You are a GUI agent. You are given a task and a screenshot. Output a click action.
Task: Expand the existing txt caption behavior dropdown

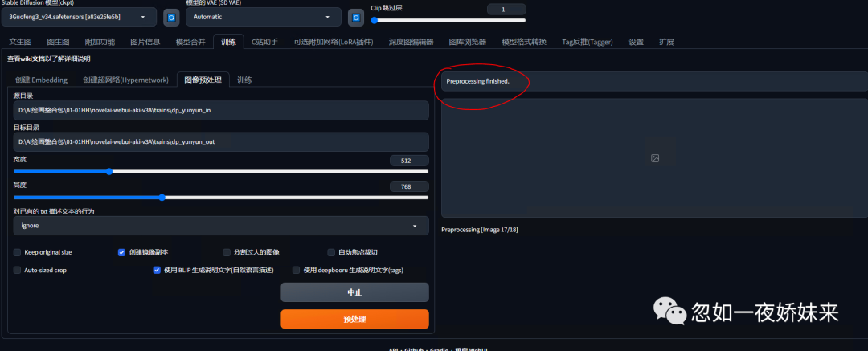[x=221, y=226]
